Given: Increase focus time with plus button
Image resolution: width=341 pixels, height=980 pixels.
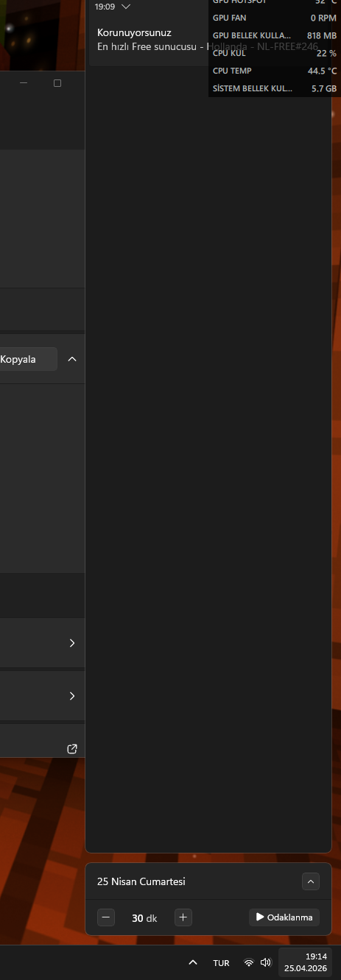Looking at the screenshot, I should click(x=183, y=917).
